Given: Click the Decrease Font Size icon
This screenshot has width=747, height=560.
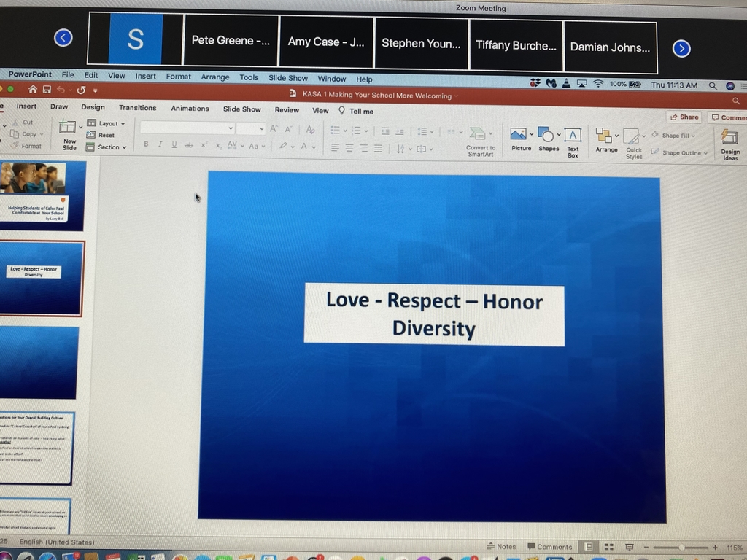Looking at the screenshot, I should coord(288,129).
